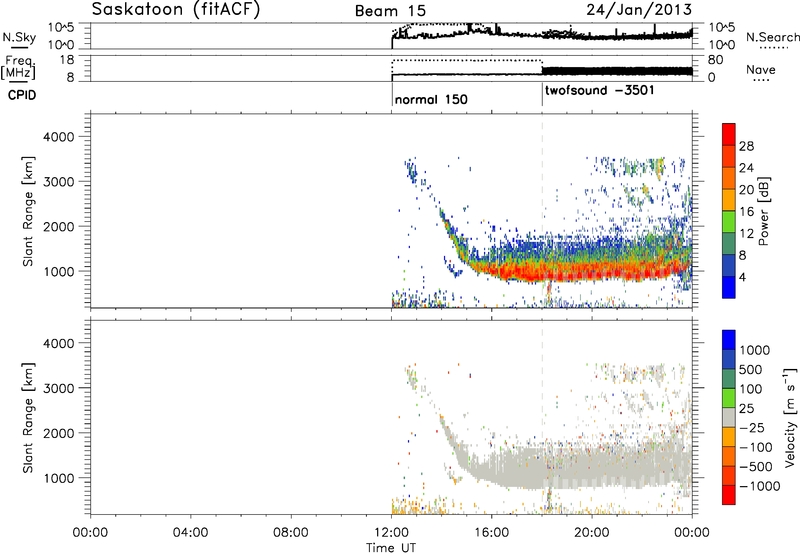Click the 'Saskatoon (fitACF)' title text
Image resolution: width=800 pixels, height=554 pixels.
[x=176, y=10]
